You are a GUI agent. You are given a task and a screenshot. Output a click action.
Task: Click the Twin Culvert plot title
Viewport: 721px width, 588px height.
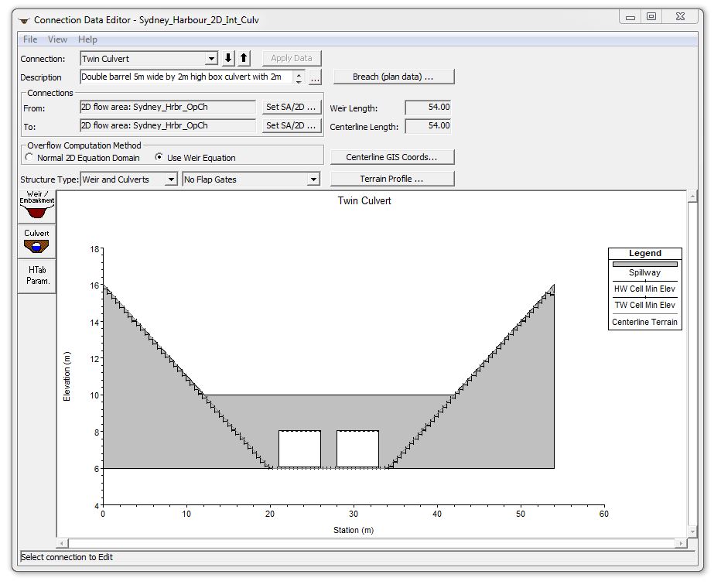click(x=364, y=201)
